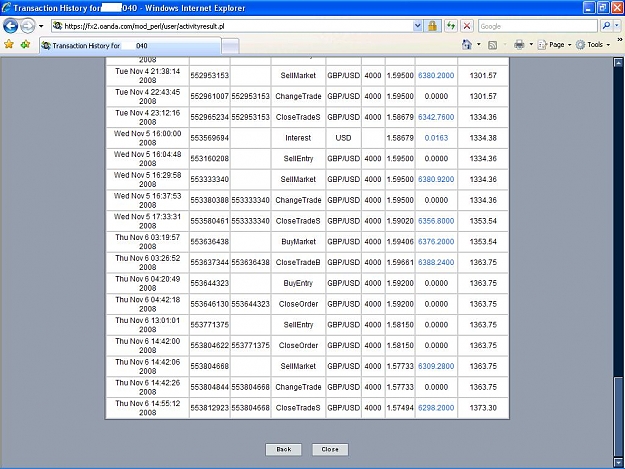Select the Transaction History tab
This screenshot has width=625, height=469.
130,45
